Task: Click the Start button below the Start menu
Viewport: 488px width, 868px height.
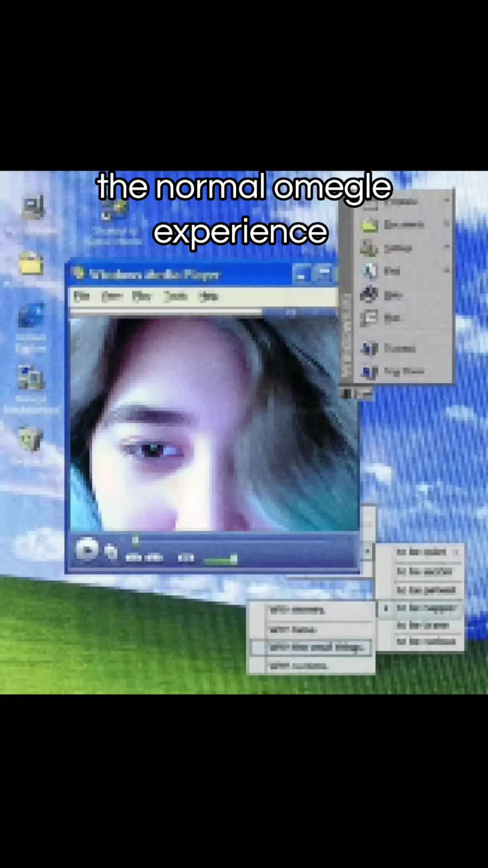Action: 357,394
